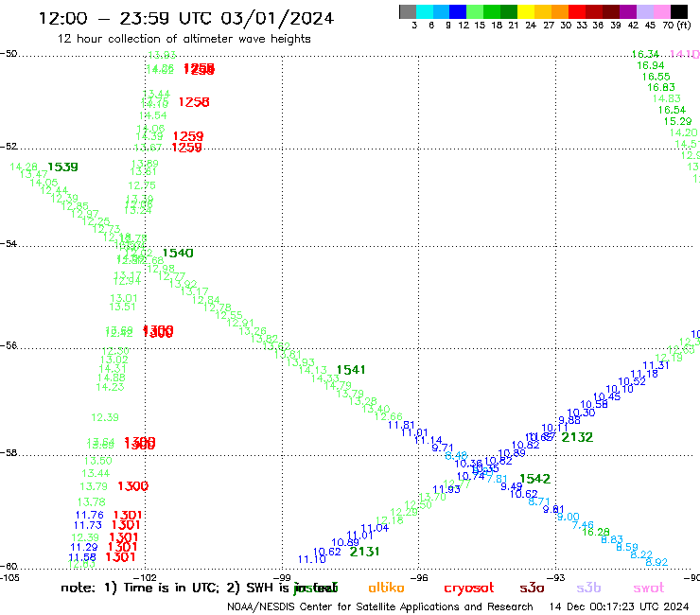This screenshot has width=700, height=615.
Task: Click the 'altika' satellite legend label
Action: click(386, 588)
